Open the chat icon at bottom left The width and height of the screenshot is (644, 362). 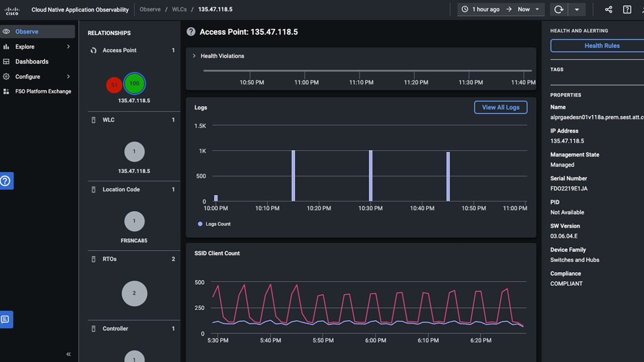tap(6, 319)
